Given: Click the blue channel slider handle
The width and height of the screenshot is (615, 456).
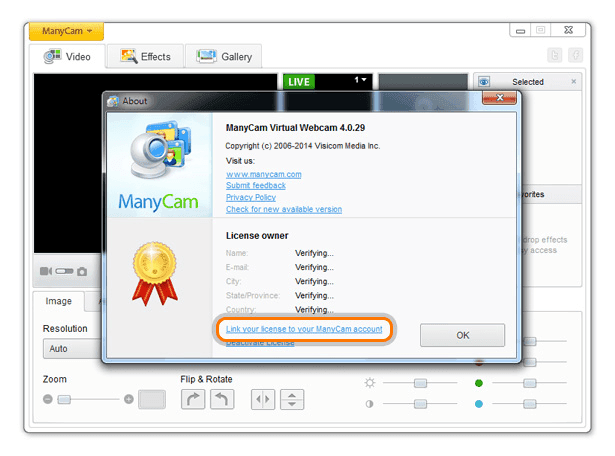Looking at the screenshot, I should (529, 404).
